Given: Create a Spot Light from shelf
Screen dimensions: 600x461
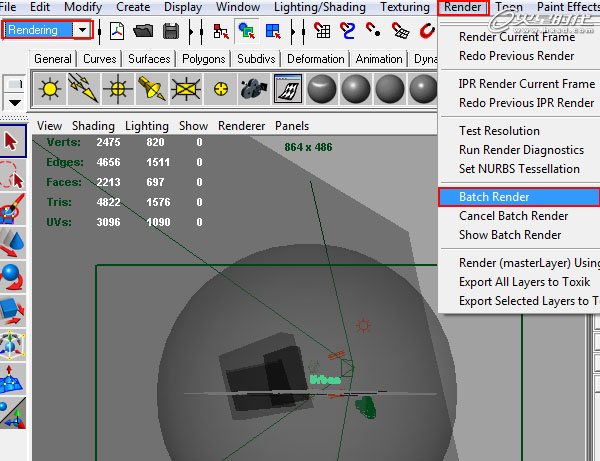Looking at the screenshot, I should [x=152, y=89].
